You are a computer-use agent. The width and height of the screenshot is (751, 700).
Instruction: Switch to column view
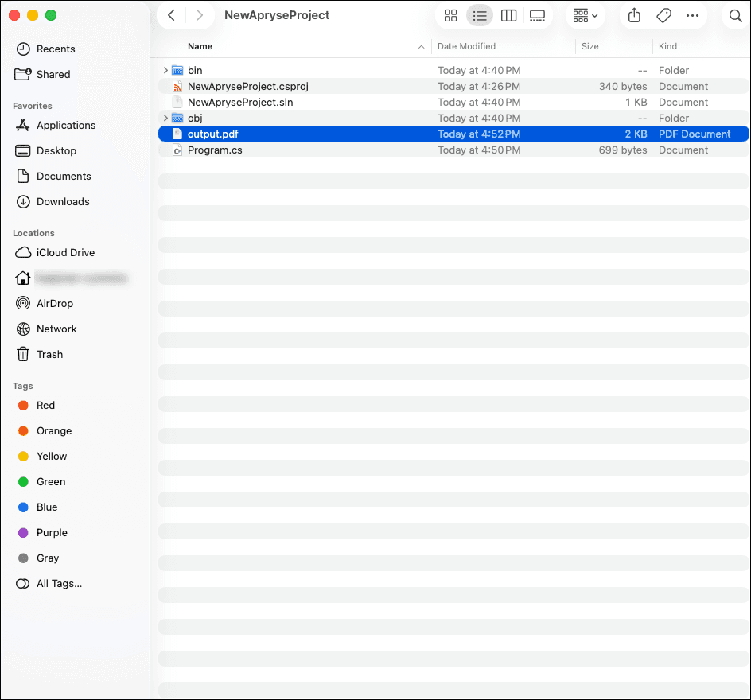coord(508,16)
